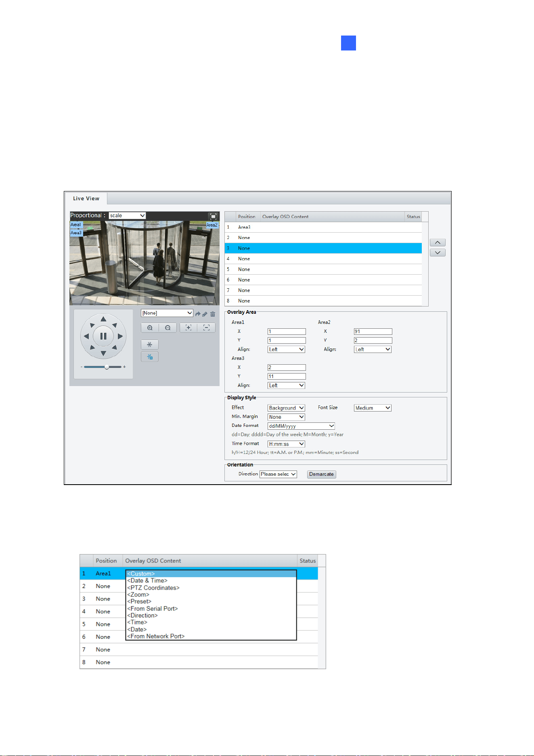Select <Custom> in the OSD content list
Viewport: 534px width, 756px height.
tap(211, 574)
